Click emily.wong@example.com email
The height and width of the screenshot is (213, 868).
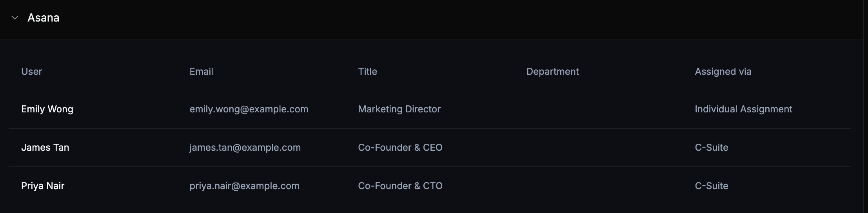[249, 109]
